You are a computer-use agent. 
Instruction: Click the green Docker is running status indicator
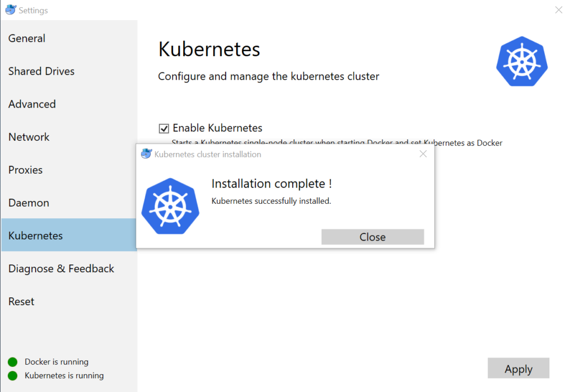(x=13, y=362)
